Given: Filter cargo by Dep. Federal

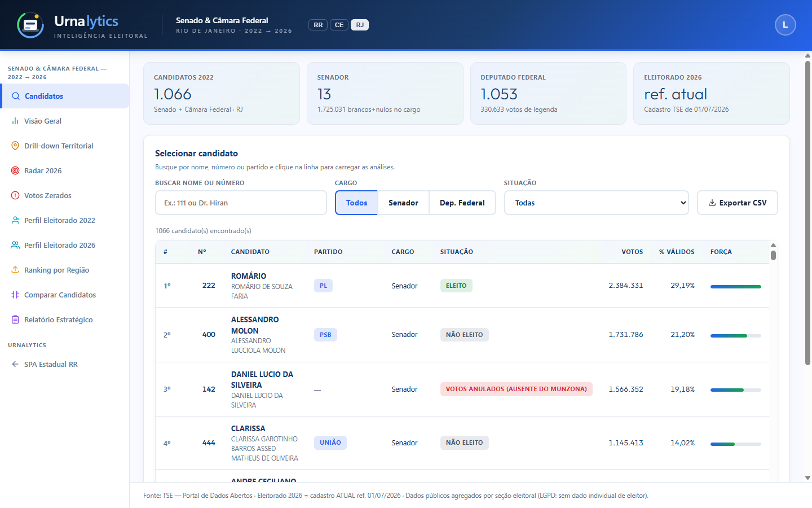Looking at the screenshot, I should click(462, 203).
